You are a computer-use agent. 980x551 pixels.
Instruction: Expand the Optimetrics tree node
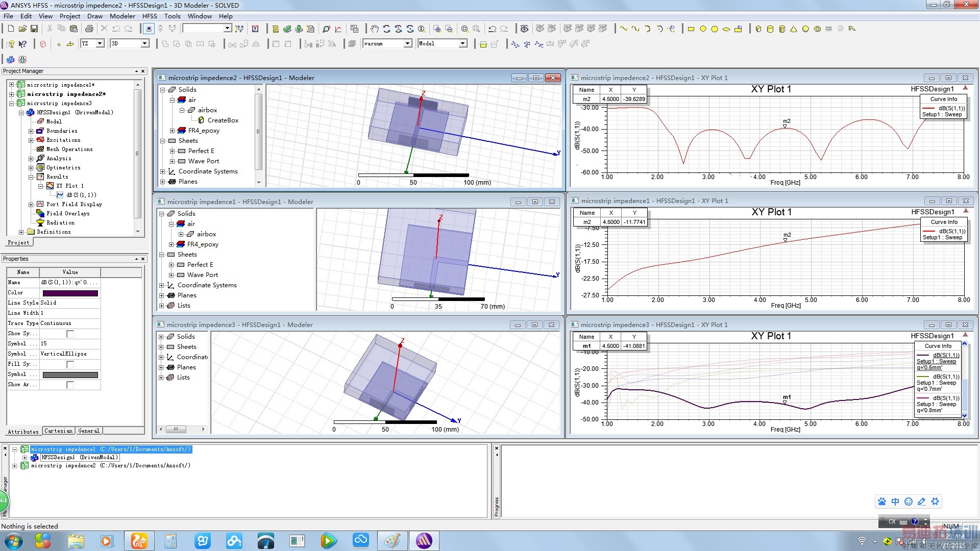coord(31,168)
